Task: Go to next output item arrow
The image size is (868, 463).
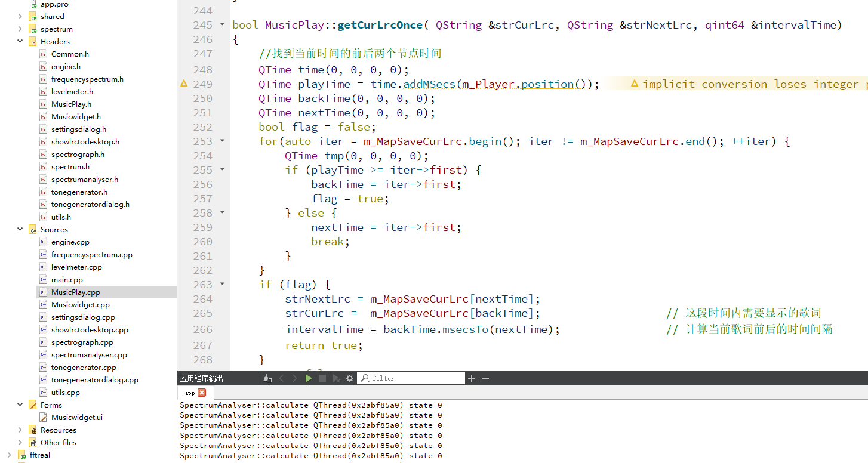Action: pos(294,378)
